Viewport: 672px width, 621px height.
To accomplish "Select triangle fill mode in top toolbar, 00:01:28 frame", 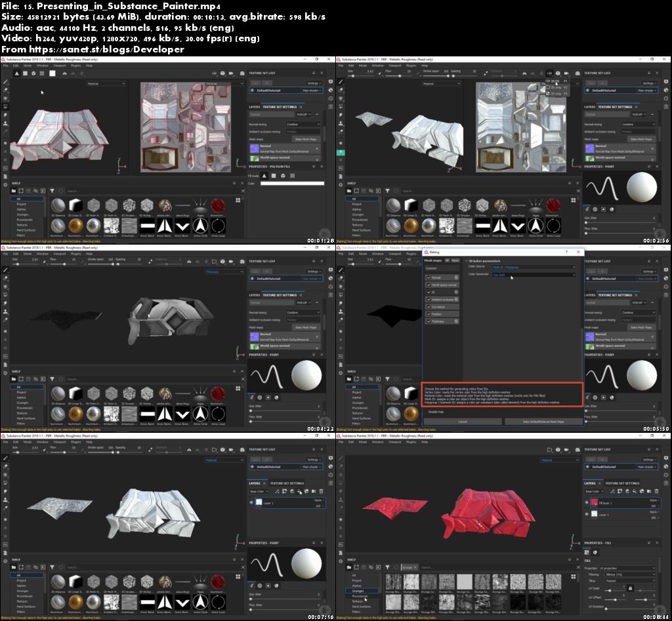I will [x=16, y=73].
